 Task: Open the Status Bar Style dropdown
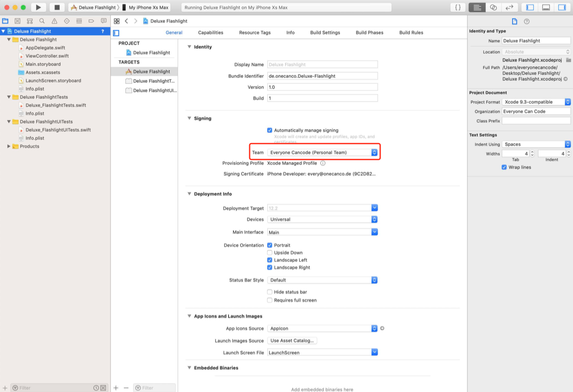click(323, 280)
